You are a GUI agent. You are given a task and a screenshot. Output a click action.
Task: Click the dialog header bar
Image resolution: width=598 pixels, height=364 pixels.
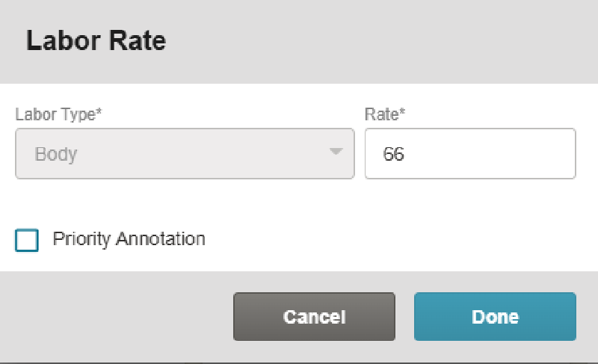click(x=374, y=41)
